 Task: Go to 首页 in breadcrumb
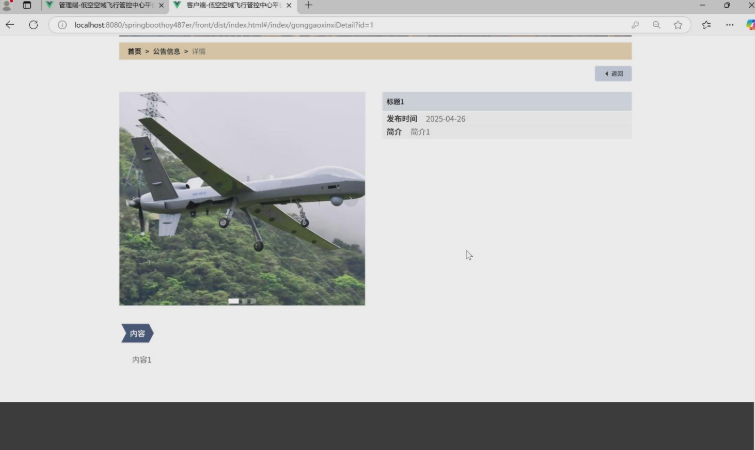click(x=134, y=51)
